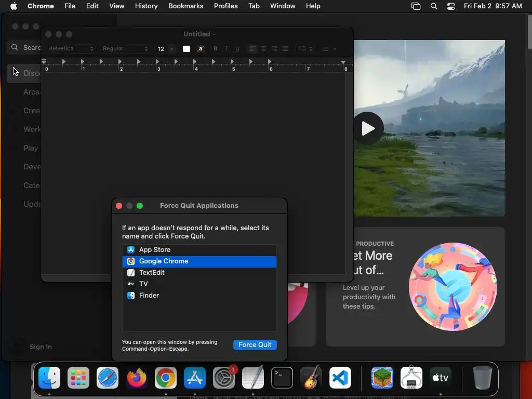Open the Get More Out of productivity card
This screenshot has width=532, height=399.
click(415, 287)
